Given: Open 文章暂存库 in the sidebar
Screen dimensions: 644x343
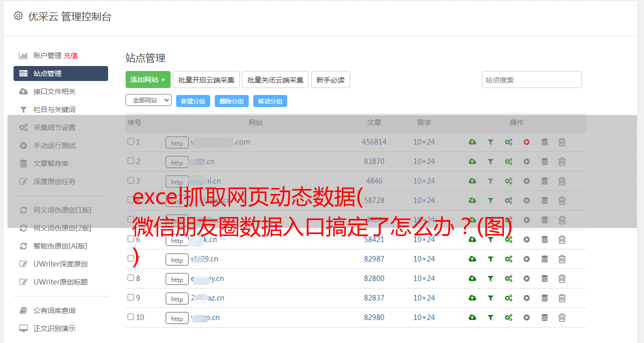Looking at the screenshot, I should point(51,163).
